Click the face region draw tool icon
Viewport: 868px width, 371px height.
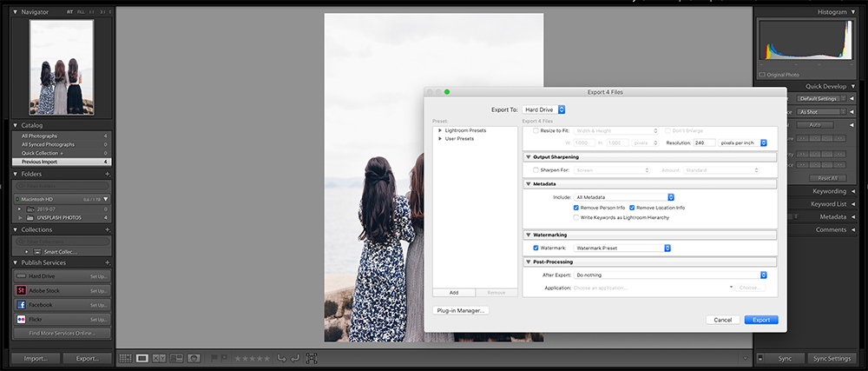(312, 358)
